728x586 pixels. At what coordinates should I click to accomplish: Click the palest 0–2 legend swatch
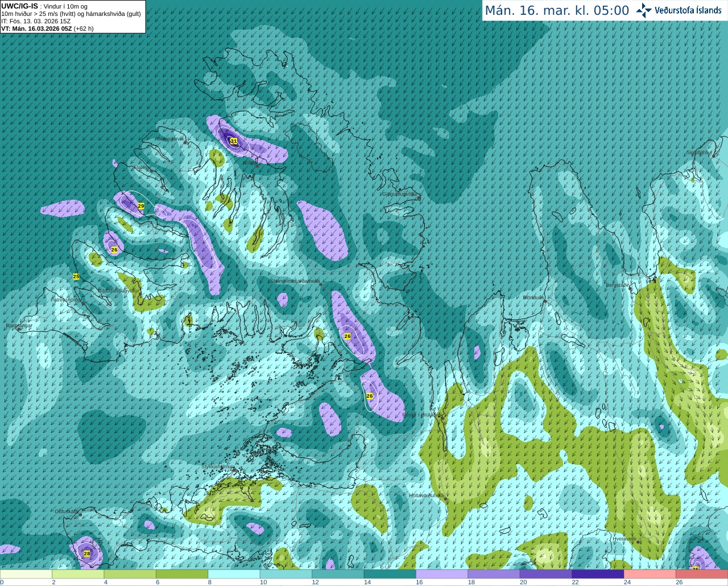pyautogui.click(x=26, y=574)
